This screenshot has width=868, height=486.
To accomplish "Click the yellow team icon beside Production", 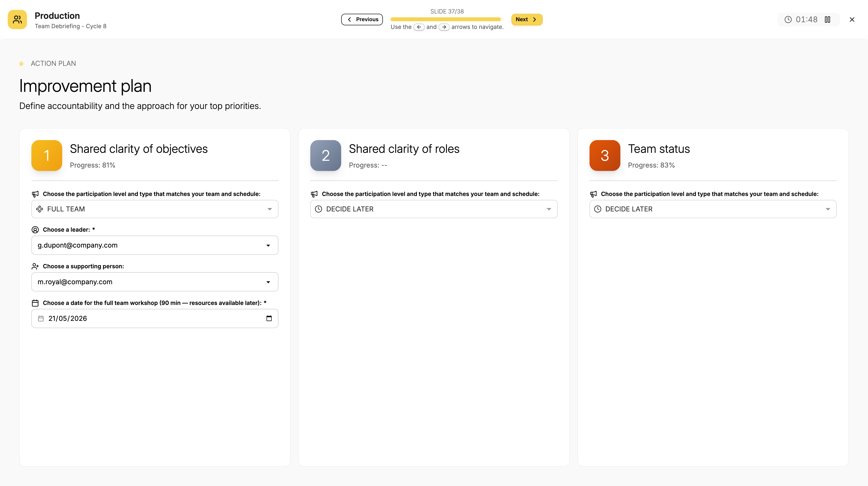I will [17, 20].
